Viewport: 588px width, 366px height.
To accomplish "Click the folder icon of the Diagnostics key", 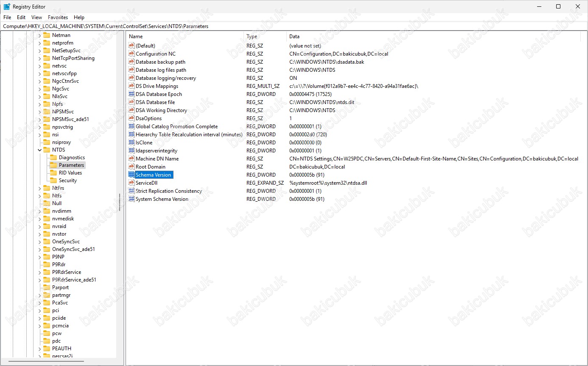I will (x=53, y=158).
